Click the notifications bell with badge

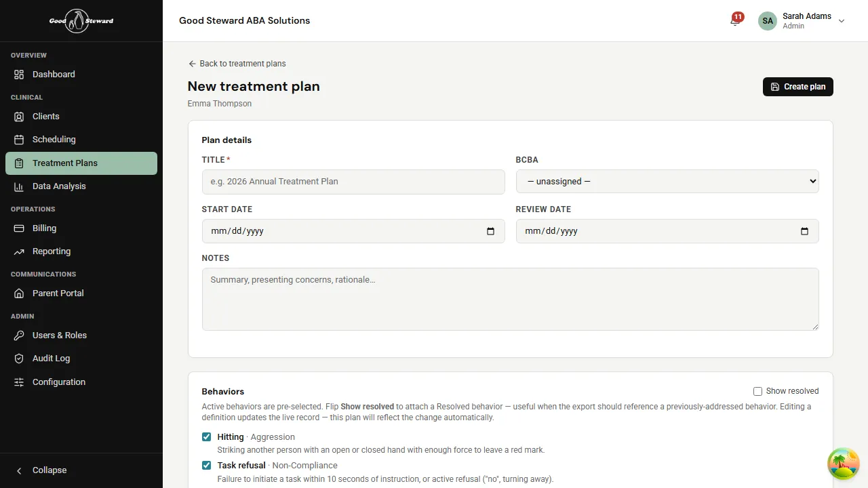(733, 21)
